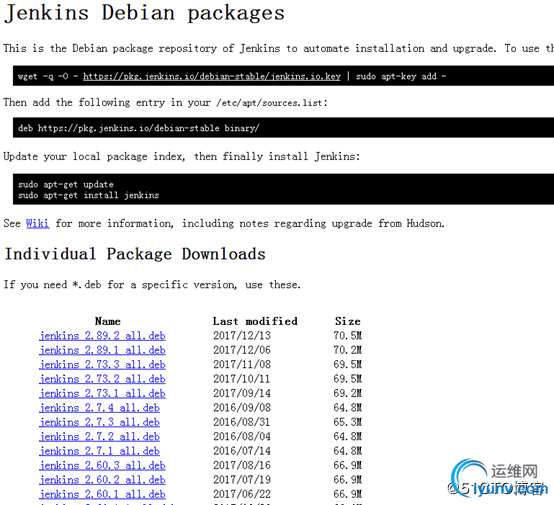Click the wget apt-key command line
Screen dimensions: 554x505
(x=232, y=76)
